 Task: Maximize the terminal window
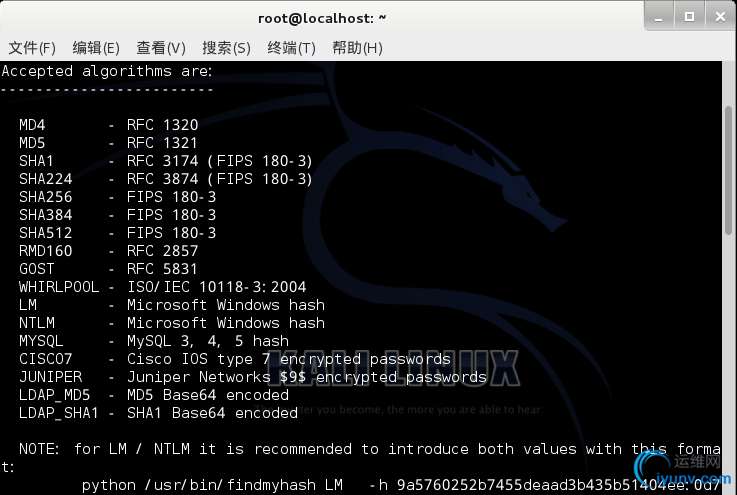[x=689, y=17]
